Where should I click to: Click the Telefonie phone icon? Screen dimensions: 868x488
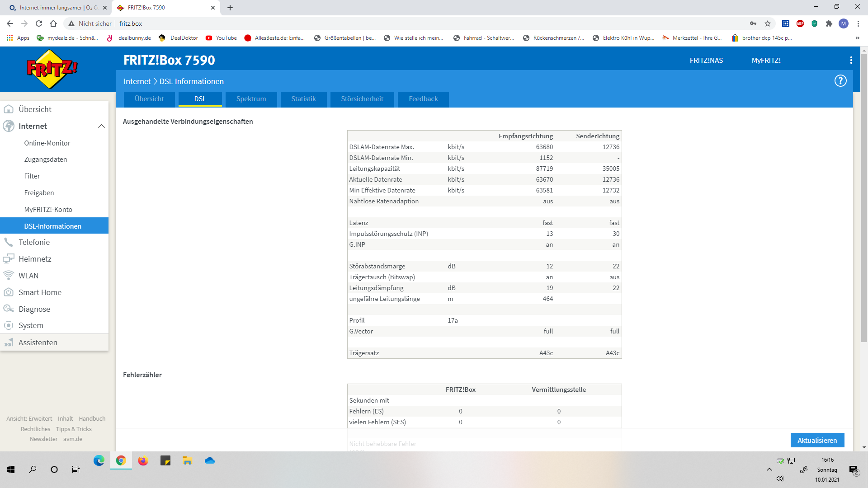tap(9, 242)
